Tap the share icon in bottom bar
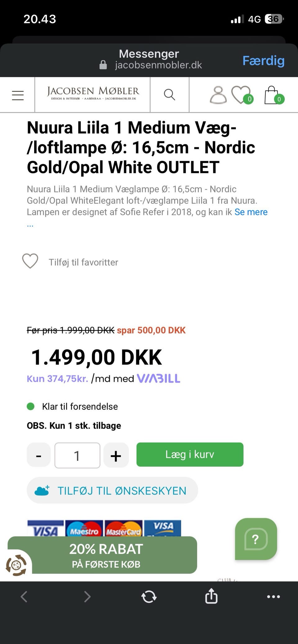Viewport: 298px width, 644px height. [211, 596]
